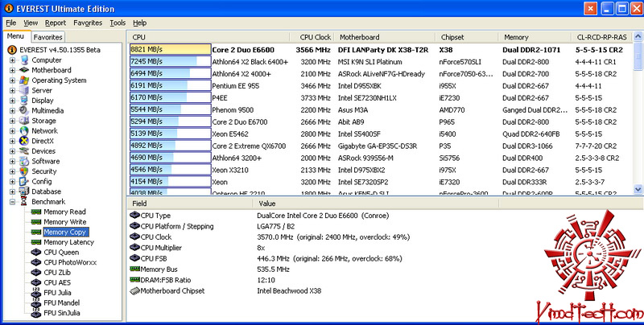Click the Memory Read RAM icon
The width and height of the screenshot is (644, 325).
(x=36, y=212)
